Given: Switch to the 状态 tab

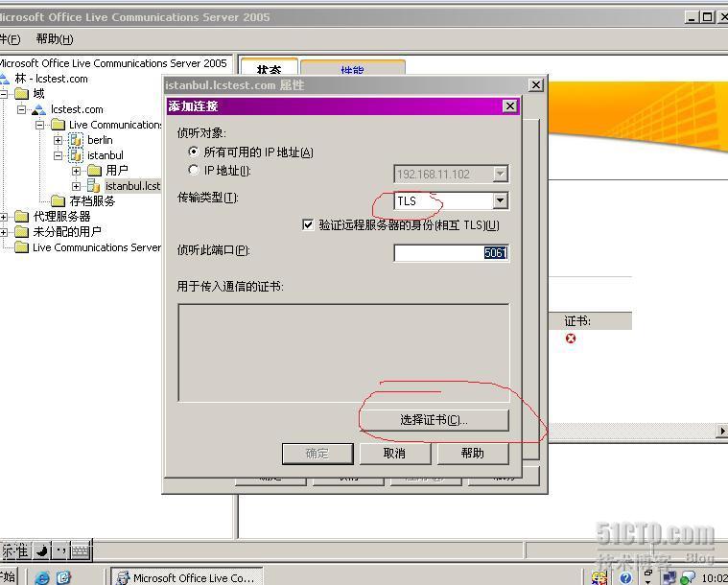Looking at the screenshot, I should [x=270, y=68].
